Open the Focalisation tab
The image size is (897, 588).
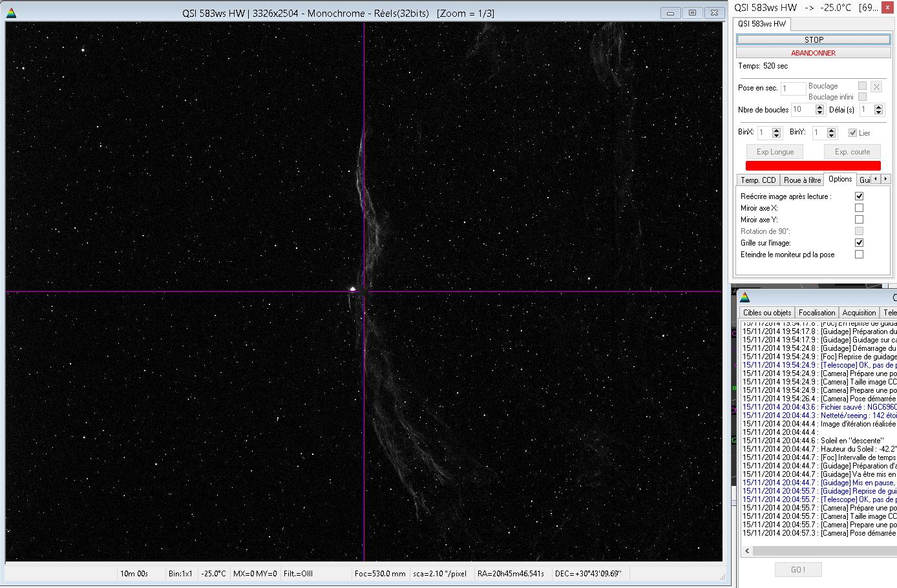click(x=817, y=313)
